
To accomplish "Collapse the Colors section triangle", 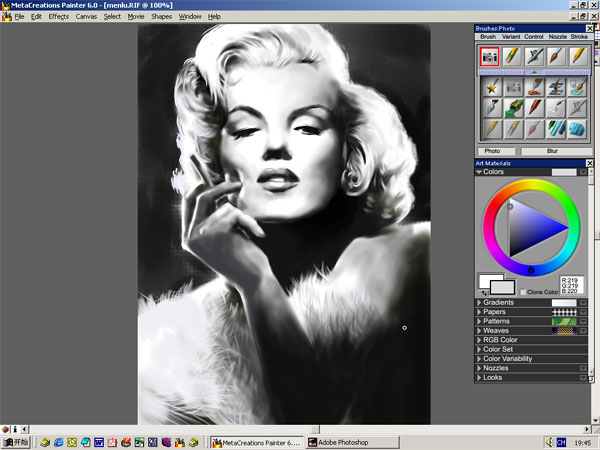I will (x=479, y=172).
